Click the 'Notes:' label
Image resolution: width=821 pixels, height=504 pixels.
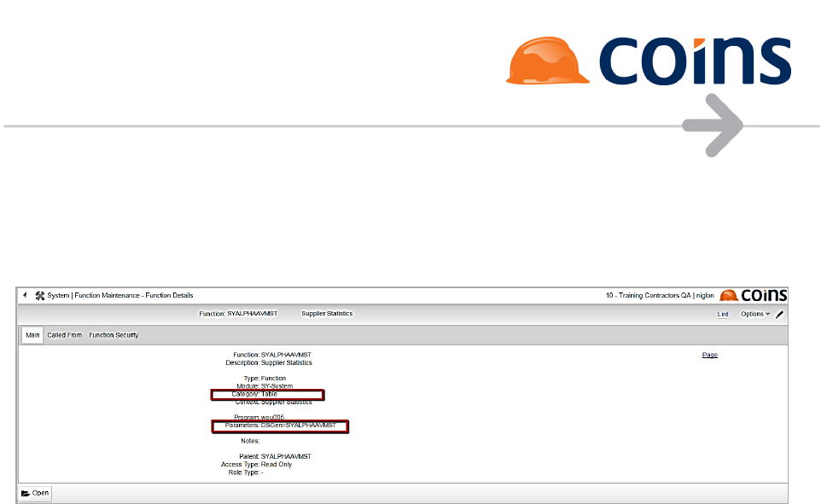tap(250, 441)
